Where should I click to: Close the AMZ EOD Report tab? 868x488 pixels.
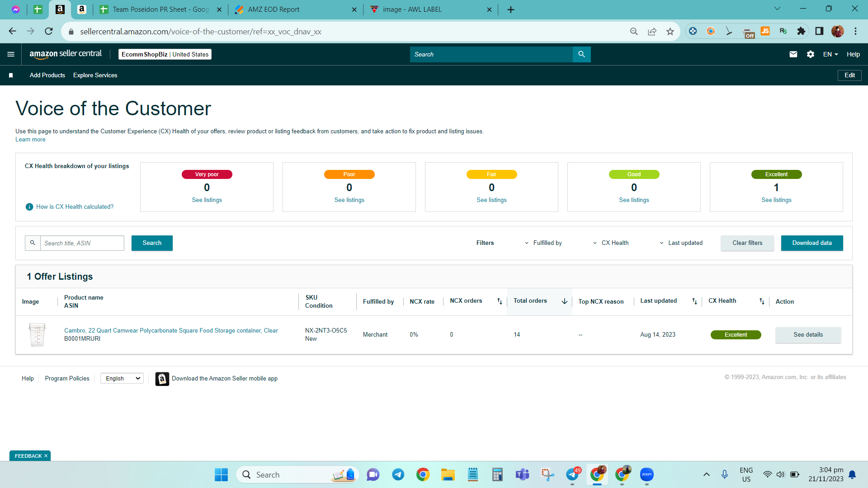[x=354, y=9]
